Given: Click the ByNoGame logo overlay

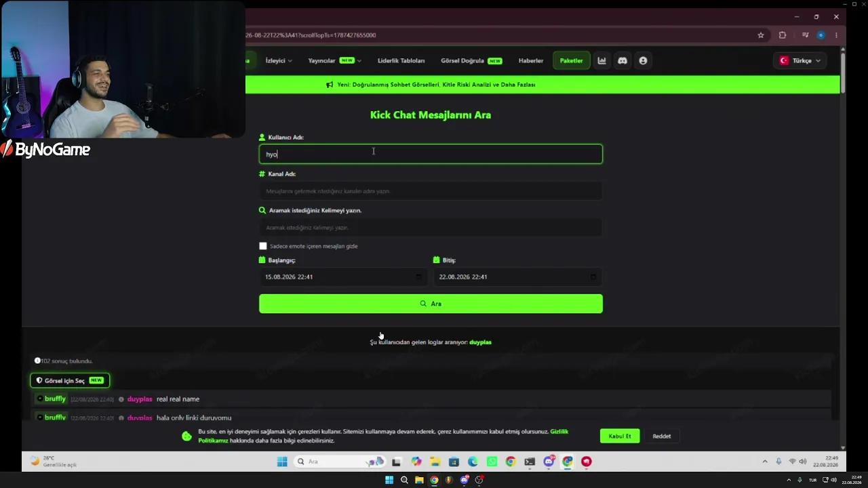Looking at the screenshot, I should click(45, 150).
